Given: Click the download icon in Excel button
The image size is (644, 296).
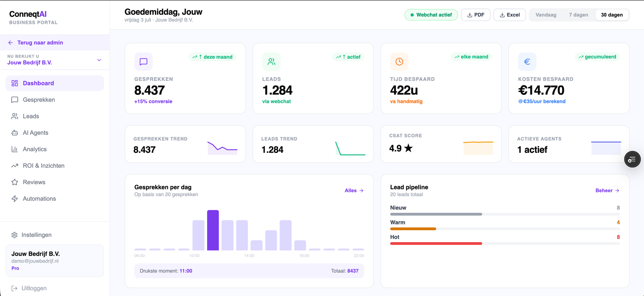Looking at the screenshot, I should [x=502, y=15].
